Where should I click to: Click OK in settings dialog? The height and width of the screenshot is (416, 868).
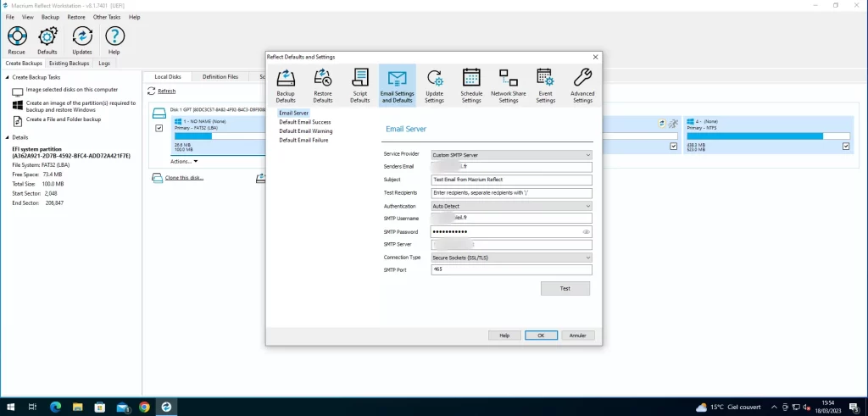541,336
